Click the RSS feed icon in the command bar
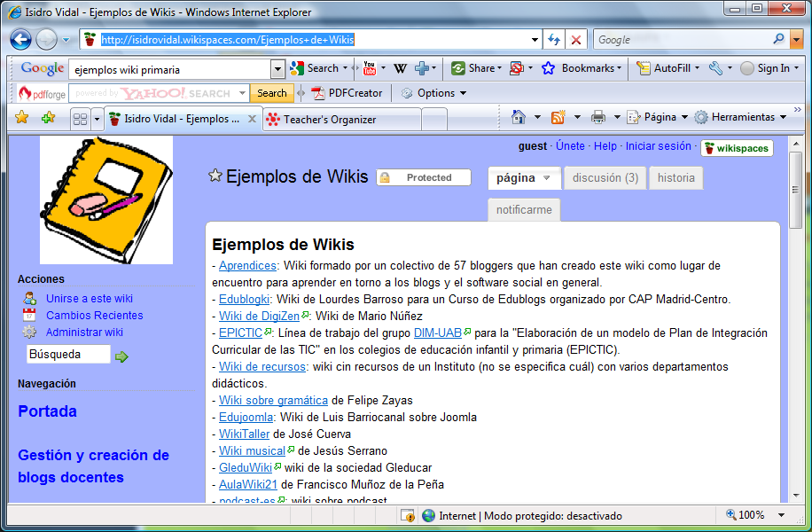 [x=556, y=116]
